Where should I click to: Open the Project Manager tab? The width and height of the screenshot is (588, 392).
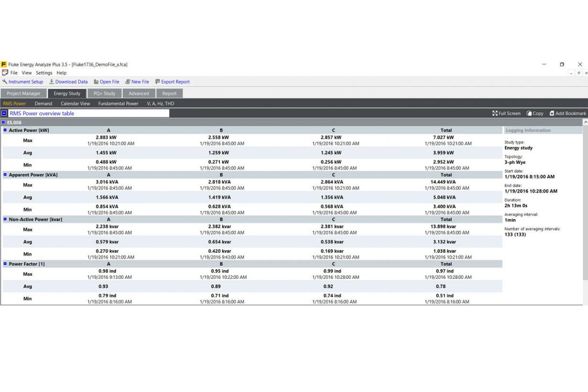23,94
